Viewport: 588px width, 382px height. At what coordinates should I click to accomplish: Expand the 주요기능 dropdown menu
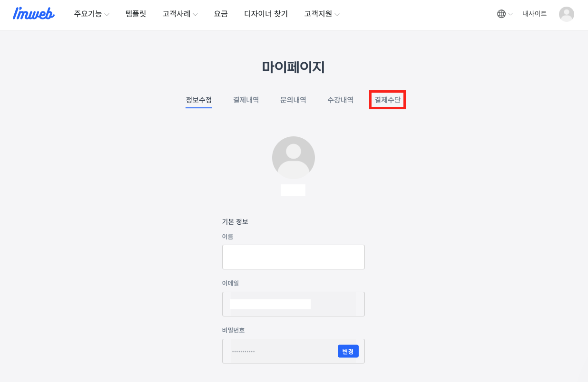91,14
